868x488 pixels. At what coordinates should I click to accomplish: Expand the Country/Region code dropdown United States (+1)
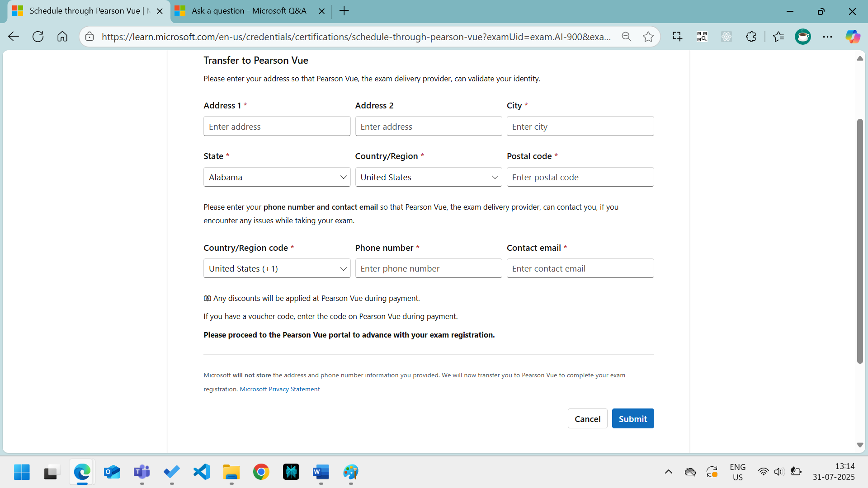(277, 268)
